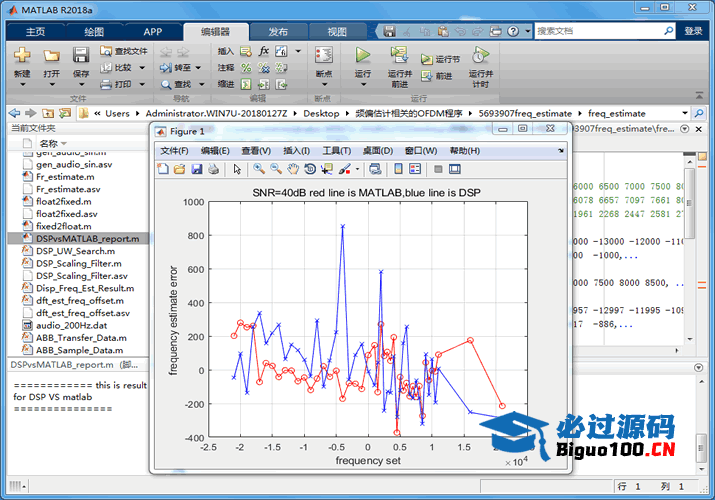Open the brush tool color dropdown arrow
Image resolution: width=715 pixels, height=500 pixels.
tap(357, 170)
